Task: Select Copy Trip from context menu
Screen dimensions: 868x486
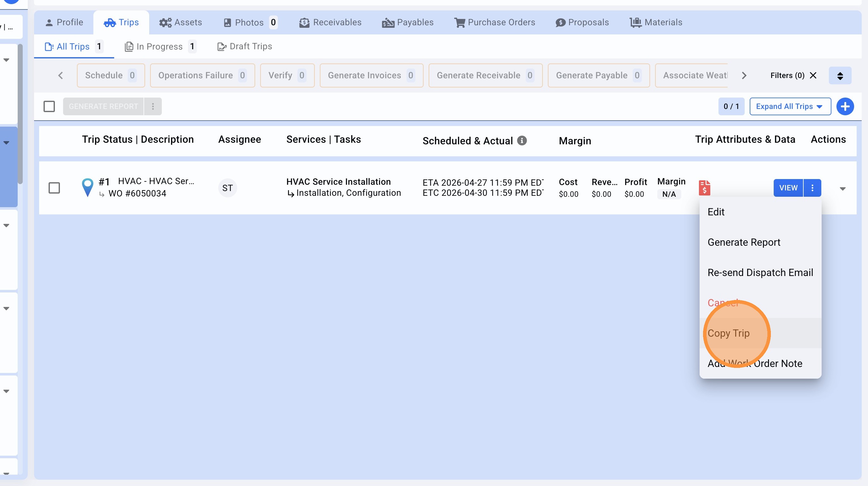Action: [729, 333]
